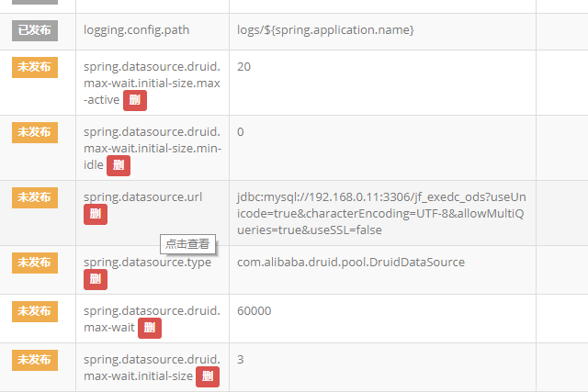The image size is (588, 392).
Task: Click the value 3 in the initial-size row
Action: point(241,360)
